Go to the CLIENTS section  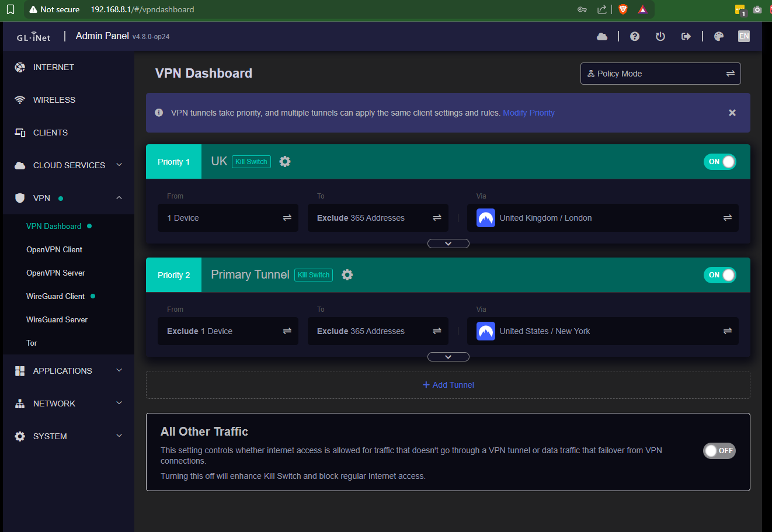tap(50, 133)
